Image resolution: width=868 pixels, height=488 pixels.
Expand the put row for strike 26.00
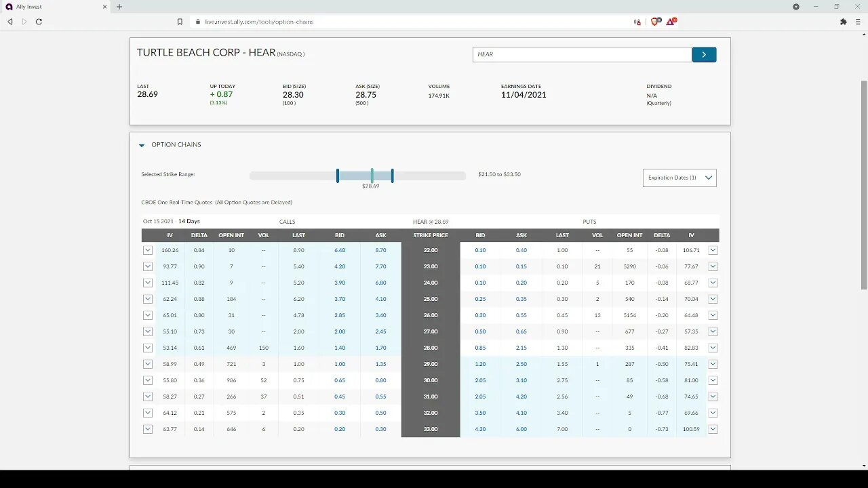(x=713, y=315)
